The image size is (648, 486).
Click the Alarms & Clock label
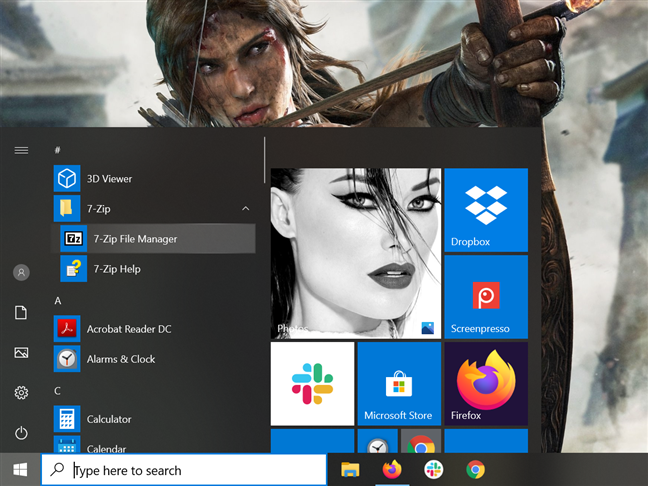click(x=121, y=359)
